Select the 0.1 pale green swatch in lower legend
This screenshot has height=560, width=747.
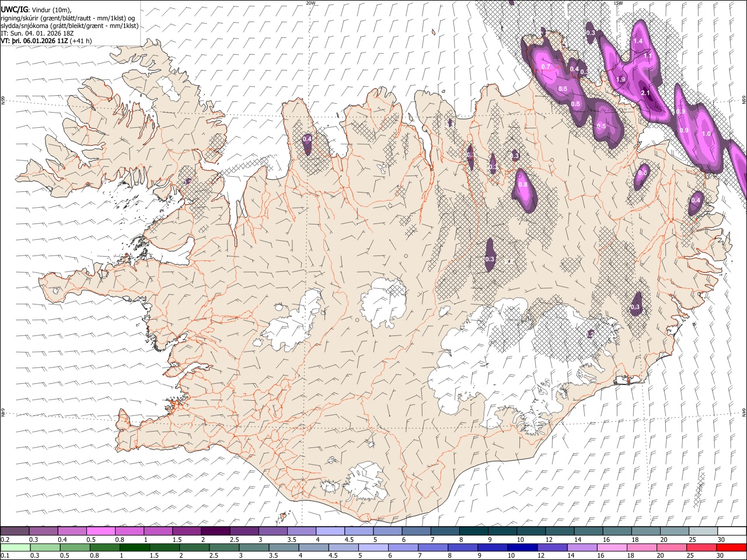pos(16,547)
